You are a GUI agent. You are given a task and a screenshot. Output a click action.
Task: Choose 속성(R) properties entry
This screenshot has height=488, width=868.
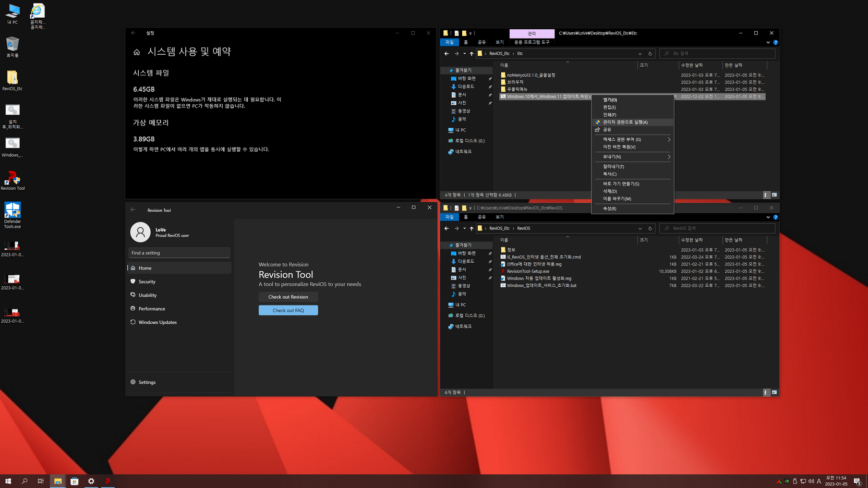[633, 209]
